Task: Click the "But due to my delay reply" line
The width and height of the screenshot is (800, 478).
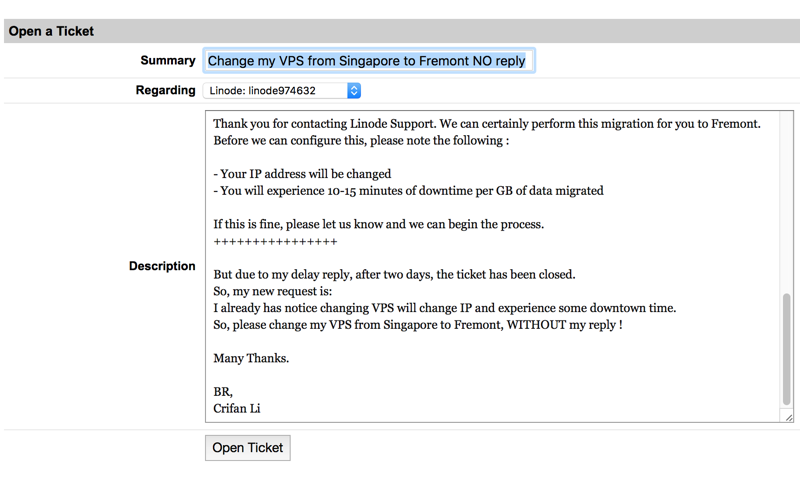Action: pyautogui.click(x=394, y=274)
